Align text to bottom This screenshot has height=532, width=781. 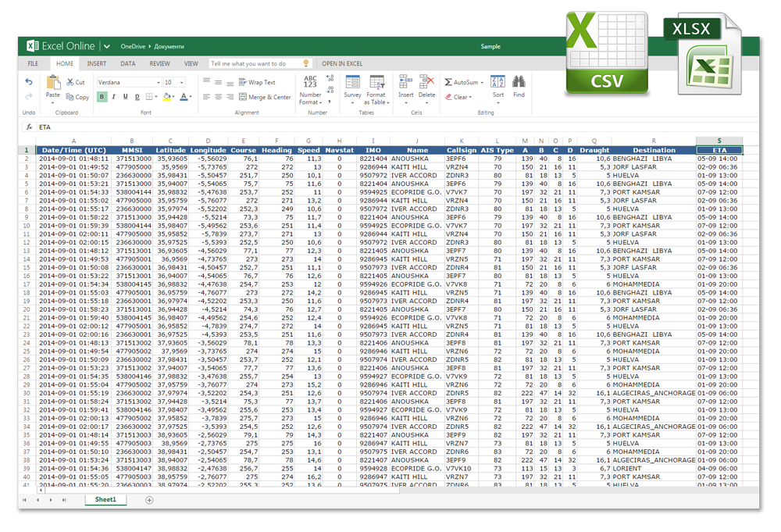point(230,84)
